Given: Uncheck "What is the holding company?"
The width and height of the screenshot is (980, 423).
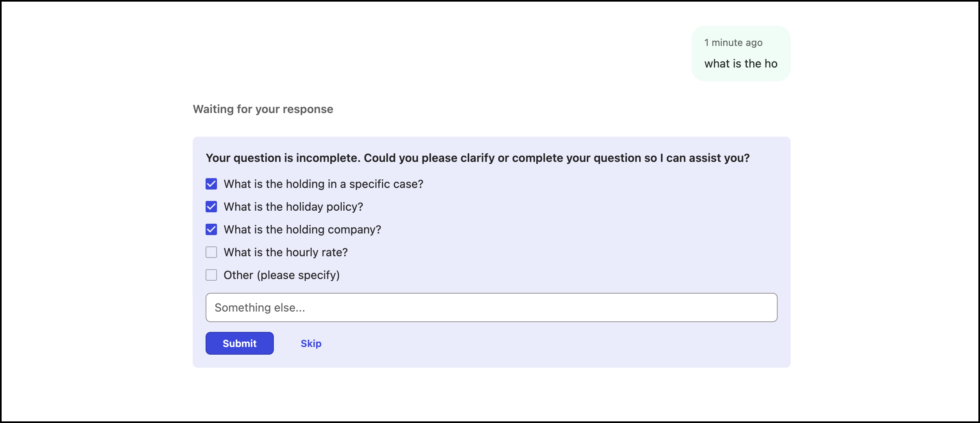Looking at the screenshot, I should tap(211, 229).
